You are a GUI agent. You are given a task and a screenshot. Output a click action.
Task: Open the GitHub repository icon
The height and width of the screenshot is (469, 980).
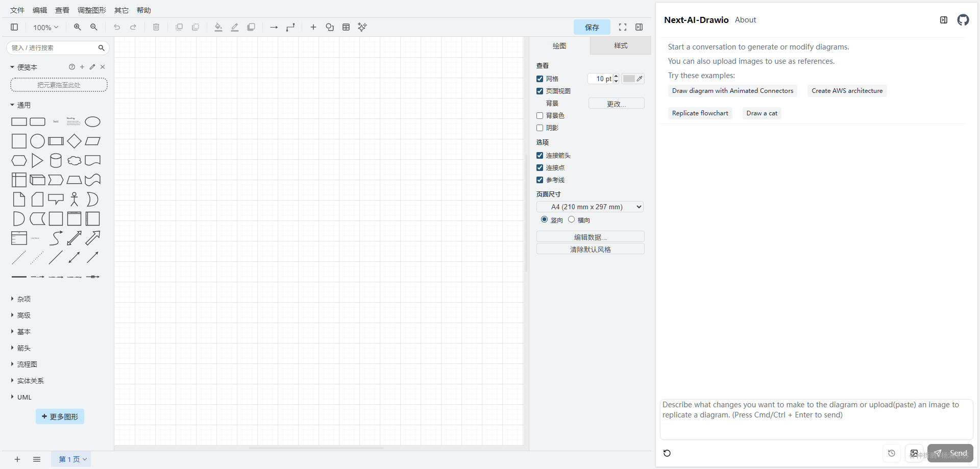tap(963, 20)
